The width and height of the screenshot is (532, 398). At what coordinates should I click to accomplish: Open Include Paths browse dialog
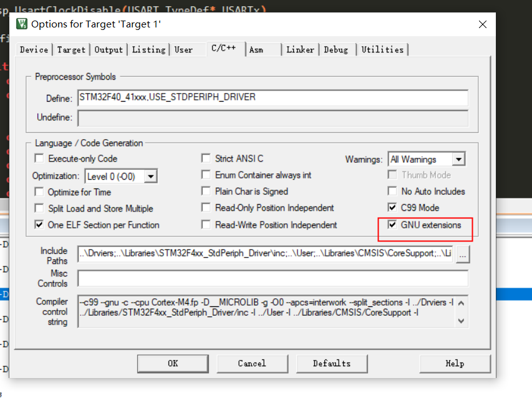pyautogui.click(x=463, y=255)
